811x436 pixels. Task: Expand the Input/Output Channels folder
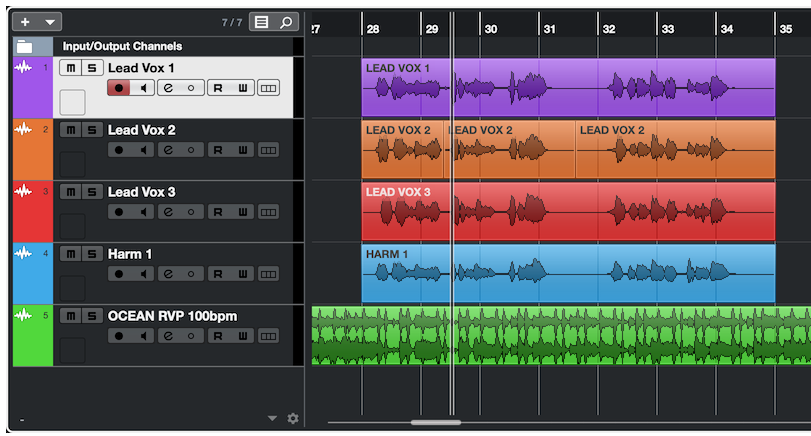click(x=25, y=46)
